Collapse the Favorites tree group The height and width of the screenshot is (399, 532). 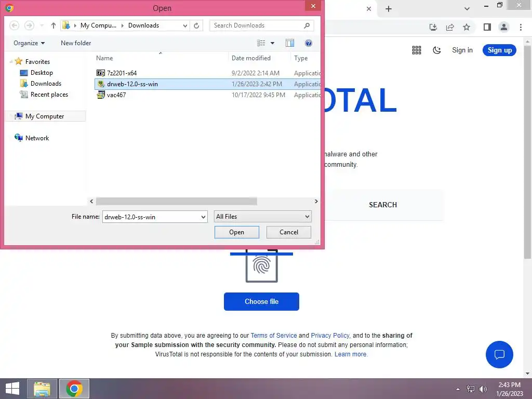pos(11,62)
